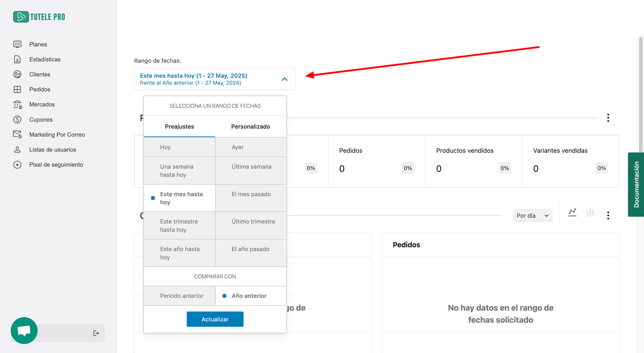644x353 pixels.
Task: Click the Cupones dollar icon
Action: (x=17, y=120)
